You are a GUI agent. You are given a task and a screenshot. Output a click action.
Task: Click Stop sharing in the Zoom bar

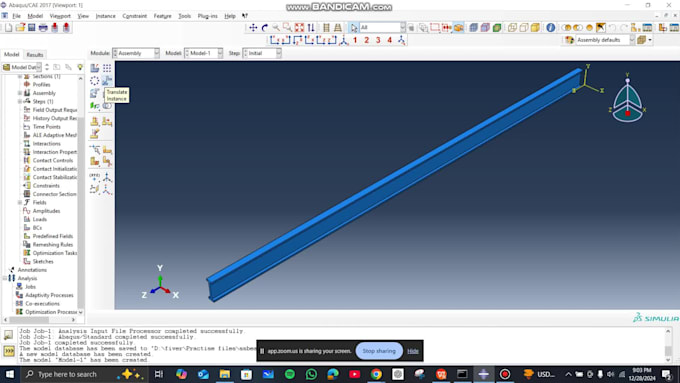379,351
